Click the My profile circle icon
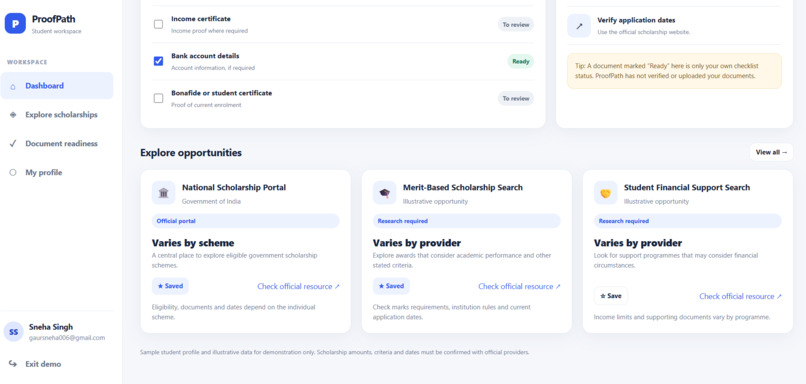Image resolution: width=806 pixels, height=384 pixels. (13, 173)
